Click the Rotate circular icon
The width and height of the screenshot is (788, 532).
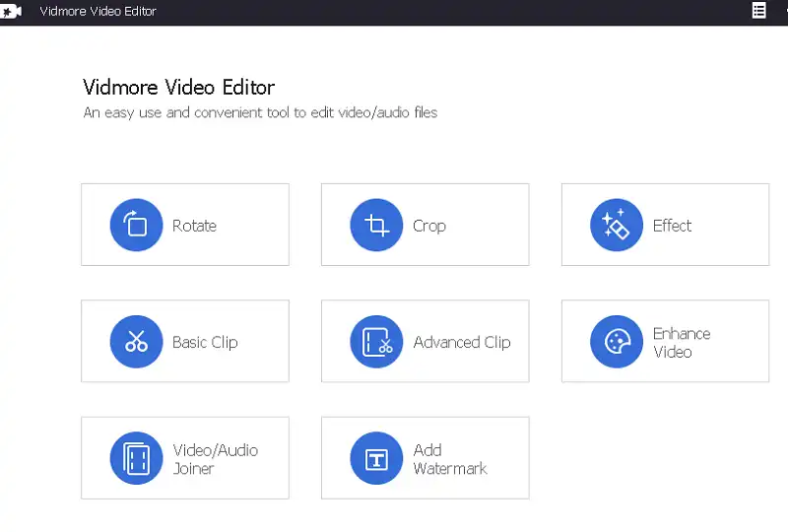(x=136, y=226)
